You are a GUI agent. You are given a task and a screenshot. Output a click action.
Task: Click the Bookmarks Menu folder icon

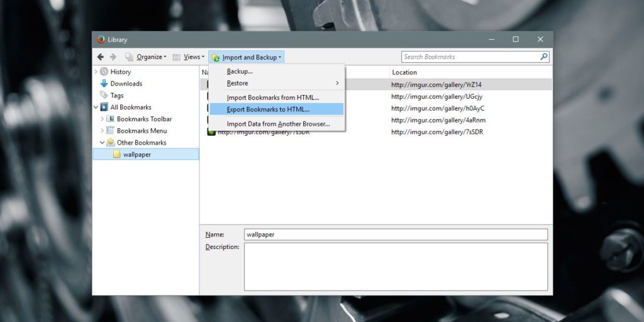(x=110, y=131)
